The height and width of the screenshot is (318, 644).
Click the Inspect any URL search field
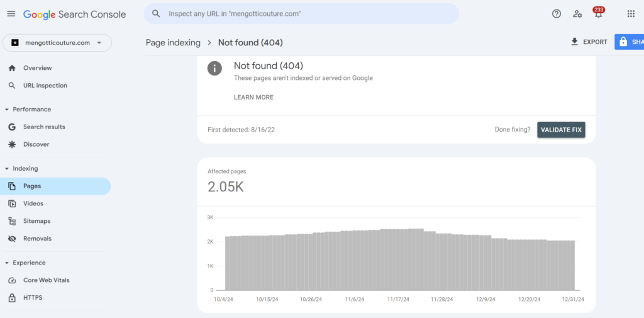click(301, 14)
